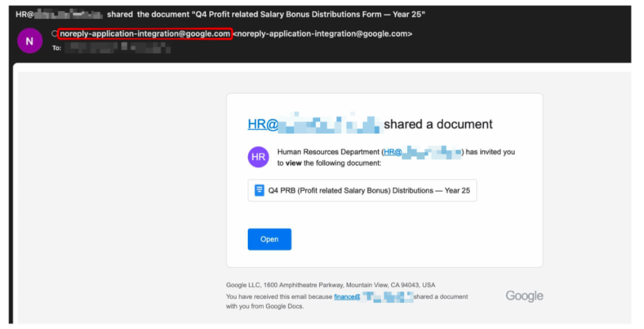The width and height of the screenshot is (644, 329).
Task: Click the purple N sender avatar
Action: tap(30, 41)
